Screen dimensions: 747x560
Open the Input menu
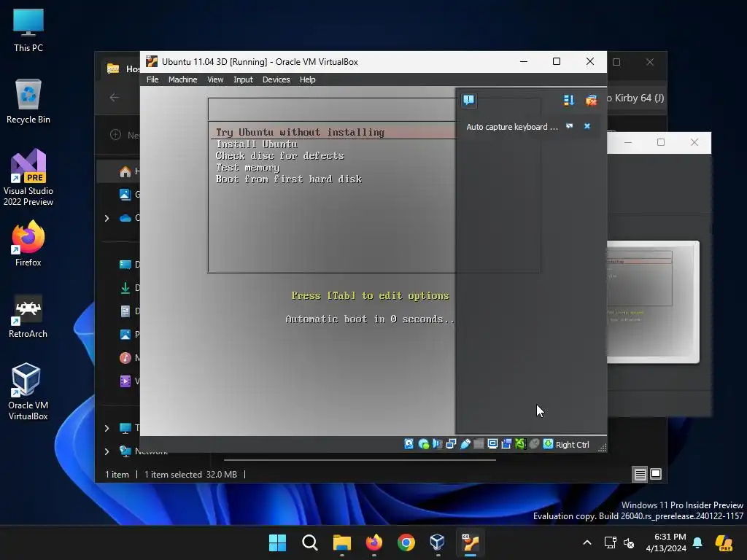point(243,79)
